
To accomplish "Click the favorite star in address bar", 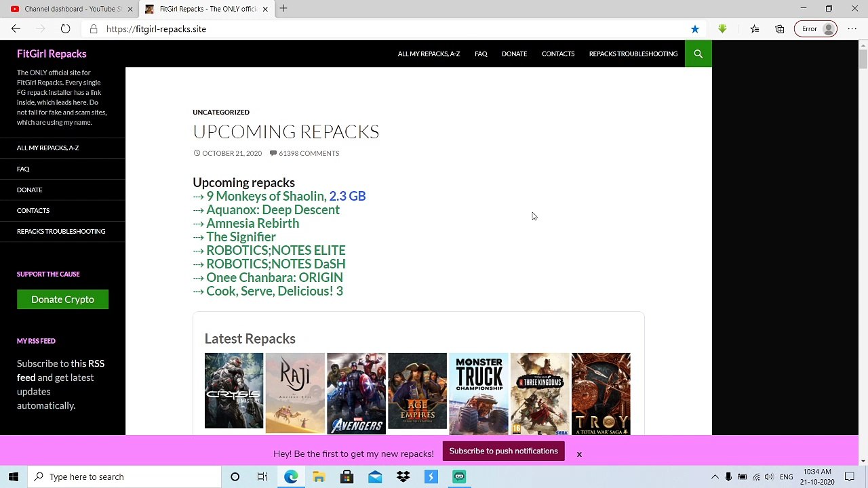I will click(695, 29).
